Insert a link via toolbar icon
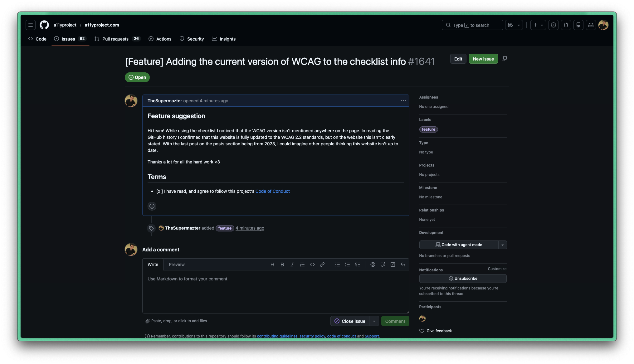This screenshot has height=364, width=634. point(322,265)
